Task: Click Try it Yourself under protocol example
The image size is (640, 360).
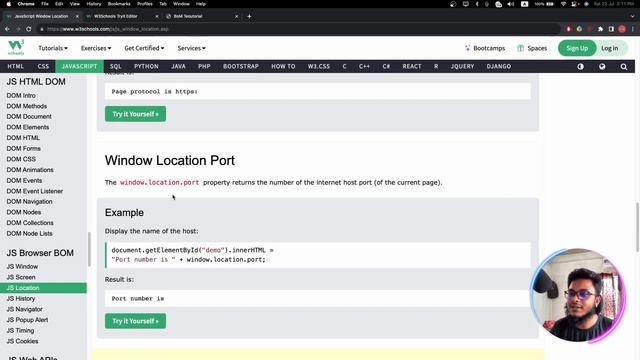Action: 136,114
